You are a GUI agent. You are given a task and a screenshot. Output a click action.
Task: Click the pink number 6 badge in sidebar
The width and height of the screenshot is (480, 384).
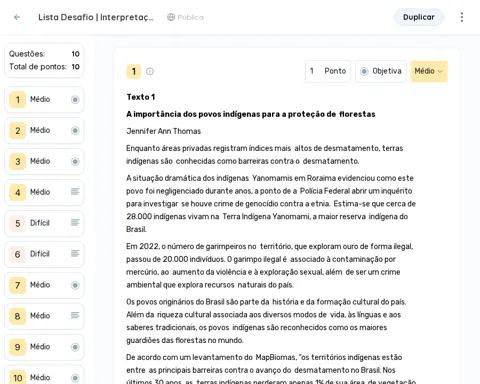18,254
